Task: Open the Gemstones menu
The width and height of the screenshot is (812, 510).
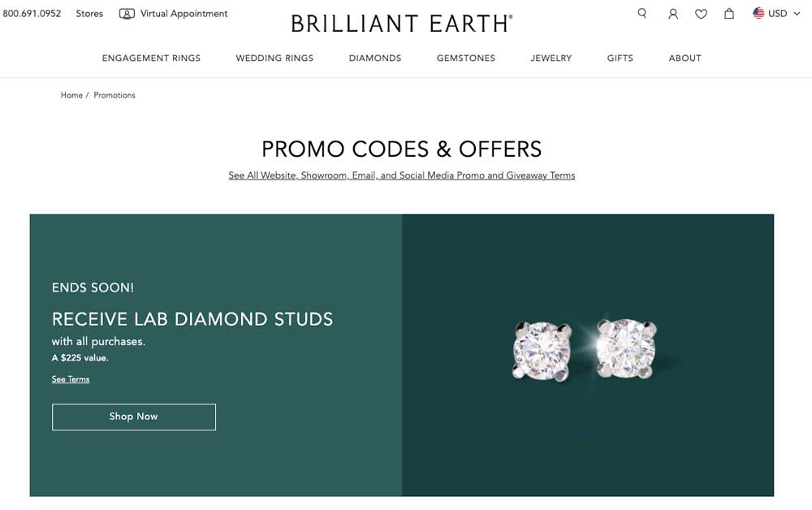Action: pyautogui.click(x=466, y=58)
